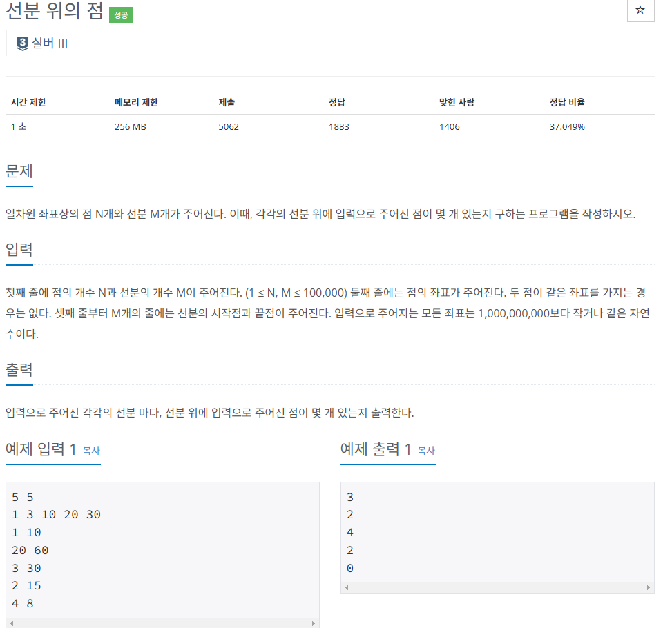Click the 출력 section heading
Screen dimensions: 672x628
[19, 369]
